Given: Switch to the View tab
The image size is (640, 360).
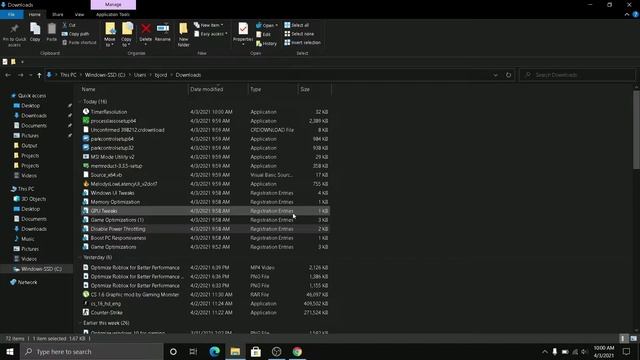Looking at the screenshot, I should click(x=79, y=14).
